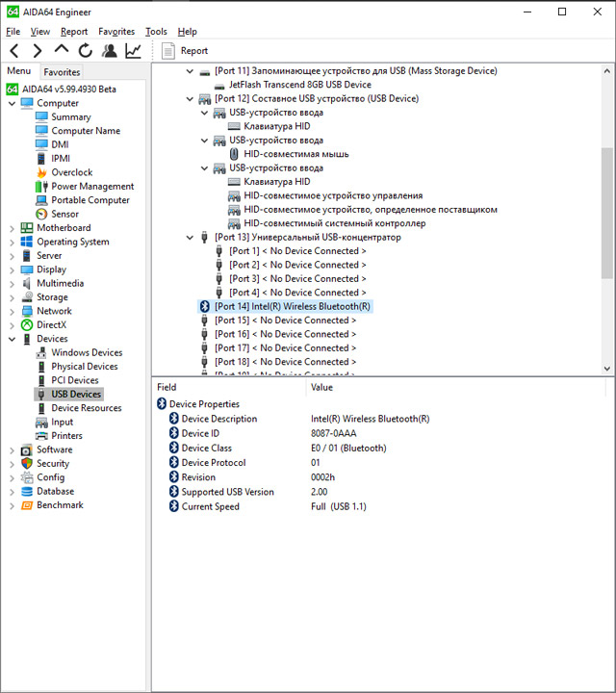The image size is (616, 693).
Task: Click AIDA64 v5.99.4930 Beta root node
Action: 69,90
